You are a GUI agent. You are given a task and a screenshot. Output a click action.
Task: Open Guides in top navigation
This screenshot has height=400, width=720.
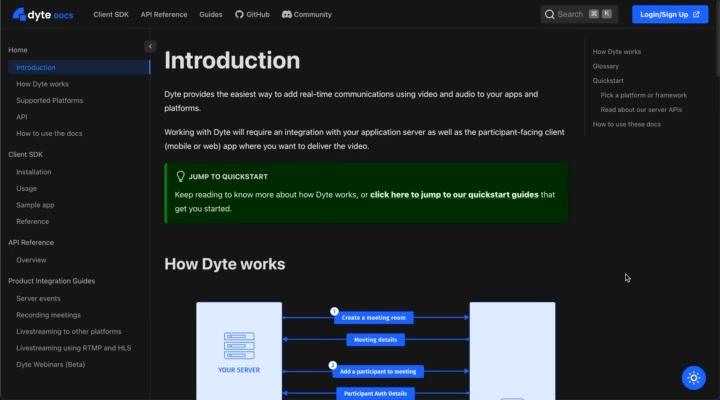click(x=211, y=15)
